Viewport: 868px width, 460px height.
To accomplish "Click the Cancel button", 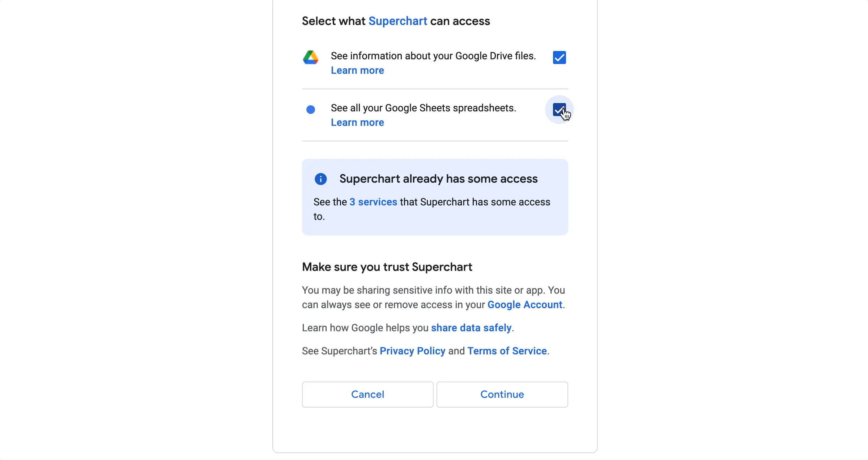I will pos(368,395).
